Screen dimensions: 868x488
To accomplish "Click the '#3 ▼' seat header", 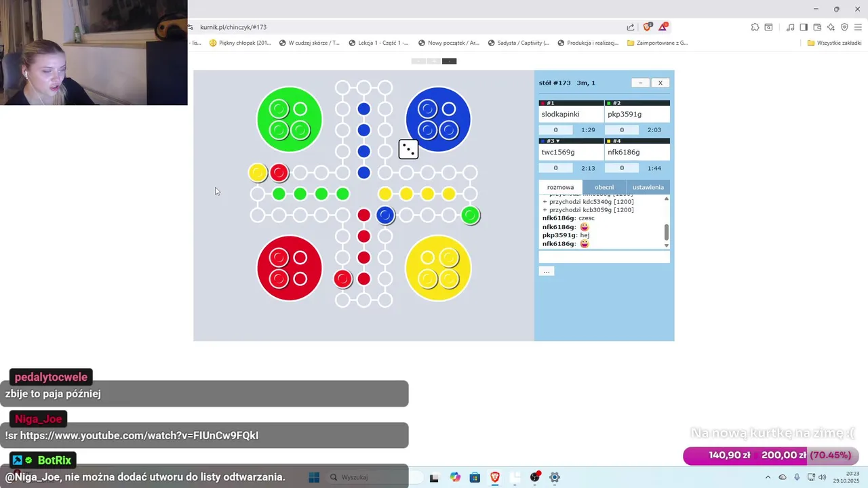I will tap(571, 141).
